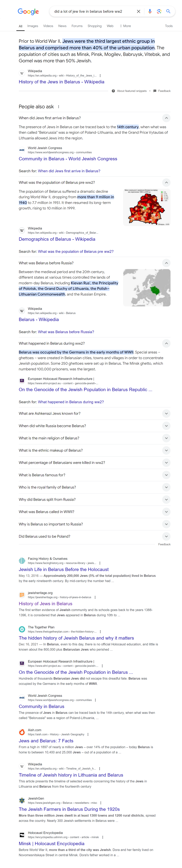
Task: Click About featured snippets help icon
Action: tap(113, 91)
